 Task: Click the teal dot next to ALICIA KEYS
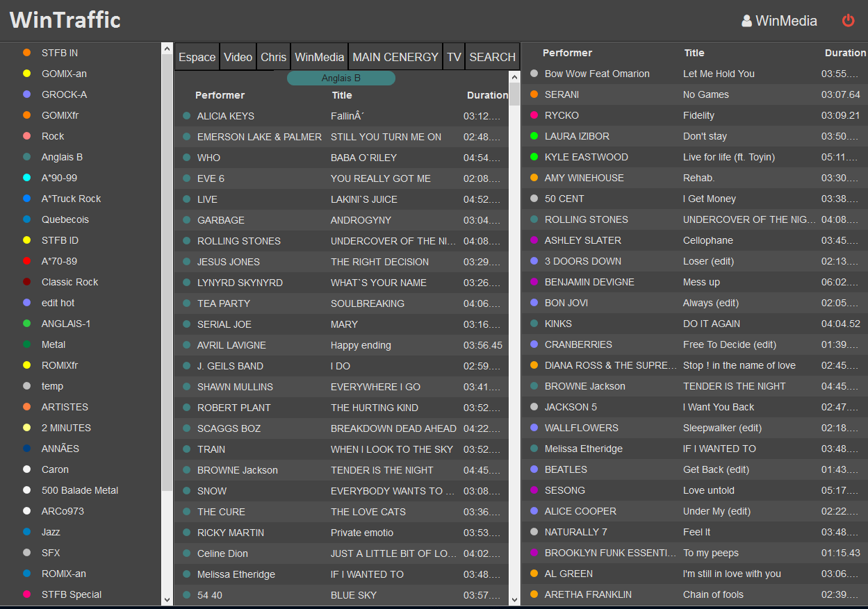187,116
